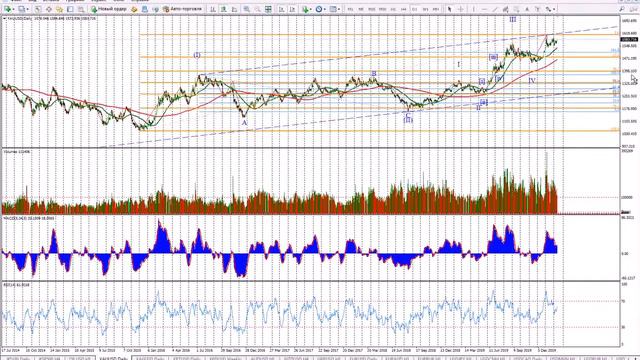
Task: Open the chart templates icon
Action: point(333,9)
